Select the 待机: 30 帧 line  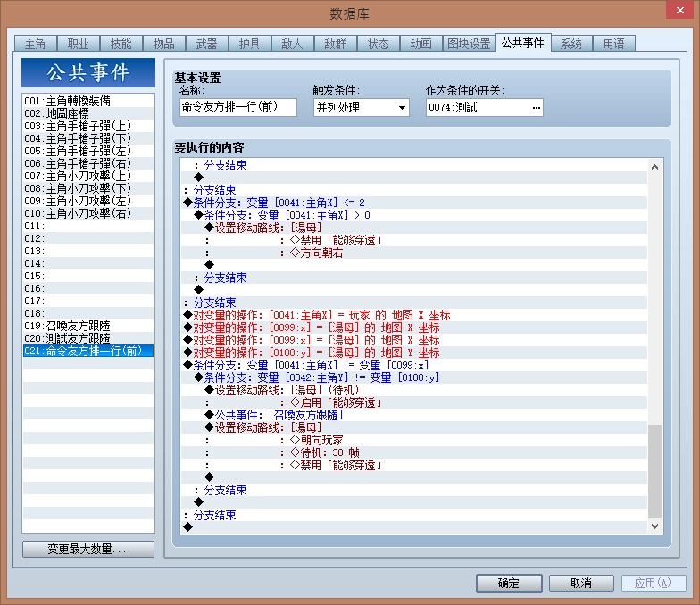[x=414, y=452]
